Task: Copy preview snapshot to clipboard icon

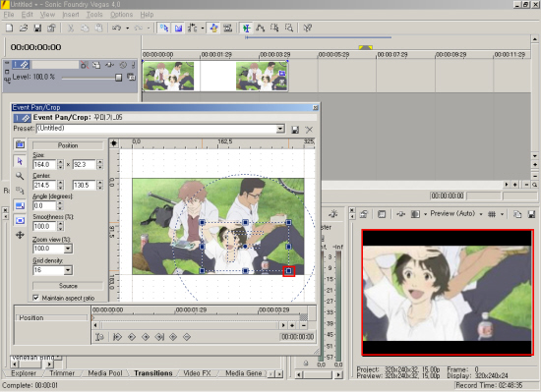Action: (517, 214)
